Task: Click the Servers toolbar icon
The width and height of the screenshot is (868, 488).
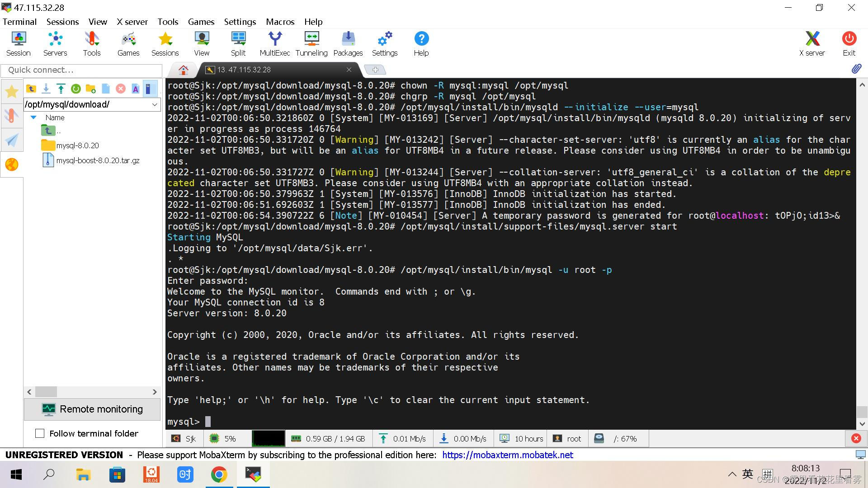Action: [x=55, y=44]
